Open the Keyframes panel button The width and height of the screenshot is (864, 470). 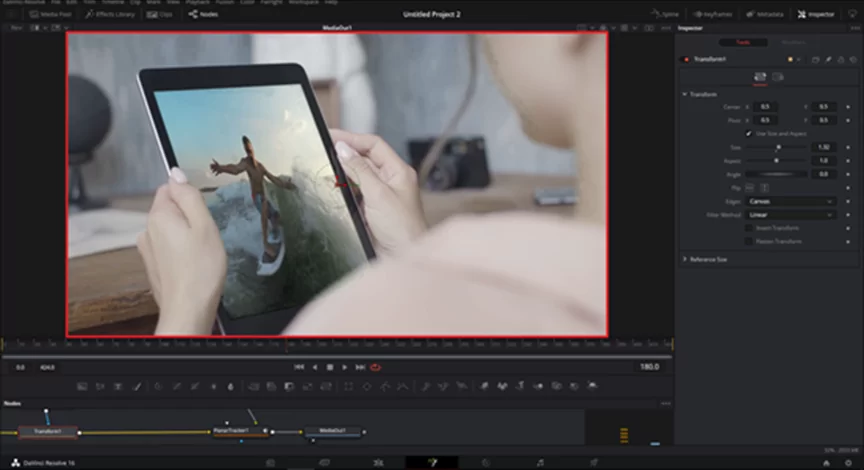pyautogui.click(x=713, y=14)
